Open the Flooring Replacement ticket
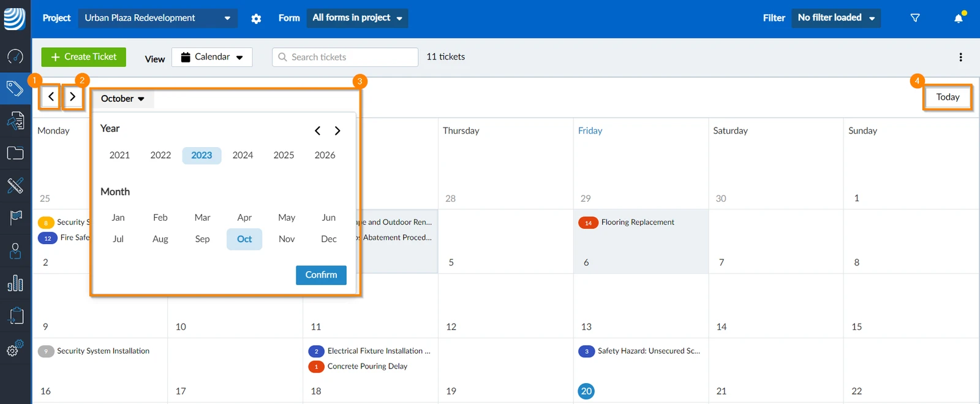 (627, 223)
